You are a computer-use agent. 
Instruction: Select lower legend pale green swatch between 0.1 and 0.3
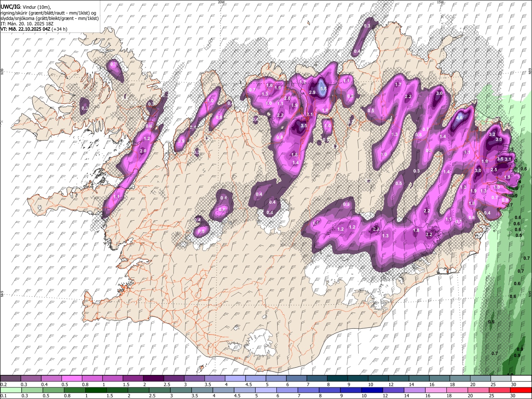[x=11, y=390]
